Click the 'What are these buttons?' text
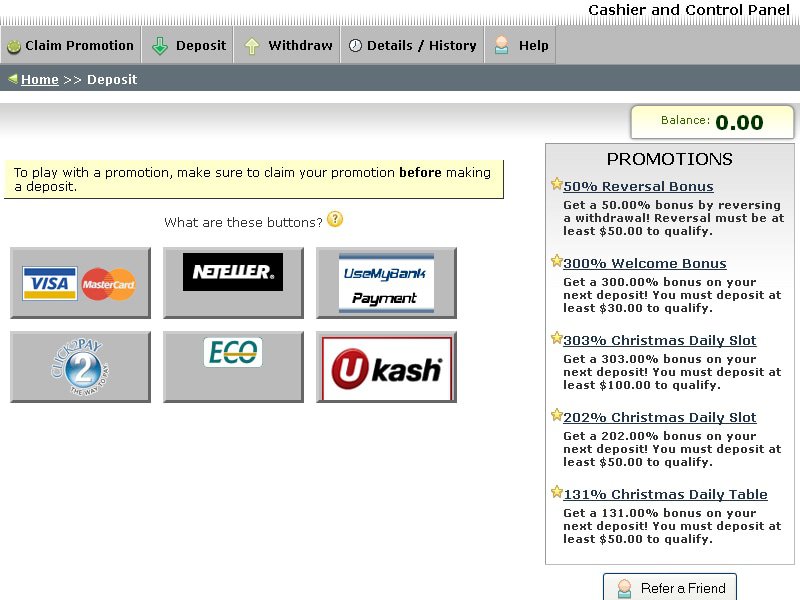Viewport: 800px width, 600px height. pos(243,222)
